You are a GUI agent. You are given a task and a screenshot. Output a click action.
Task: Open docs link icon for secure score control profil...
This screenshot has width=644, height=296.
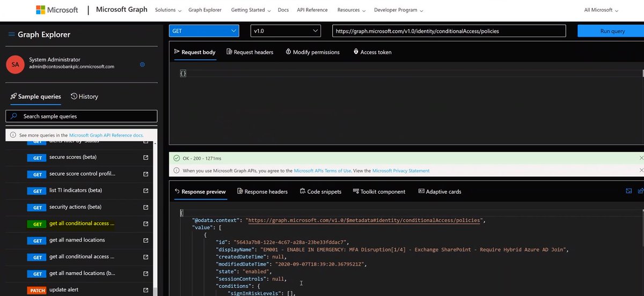point(145,174)
